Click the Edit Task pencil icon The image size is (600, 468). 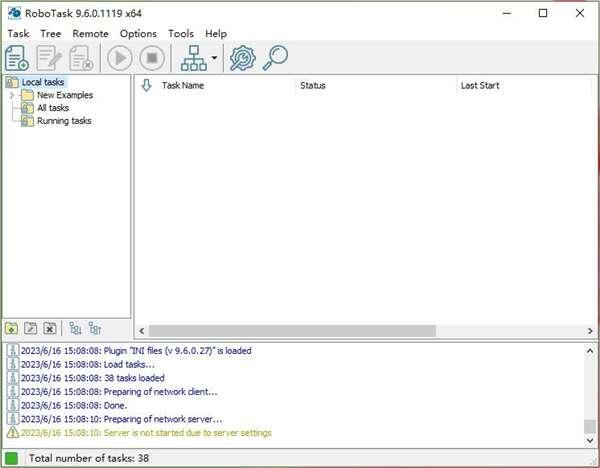coord(49,58)
